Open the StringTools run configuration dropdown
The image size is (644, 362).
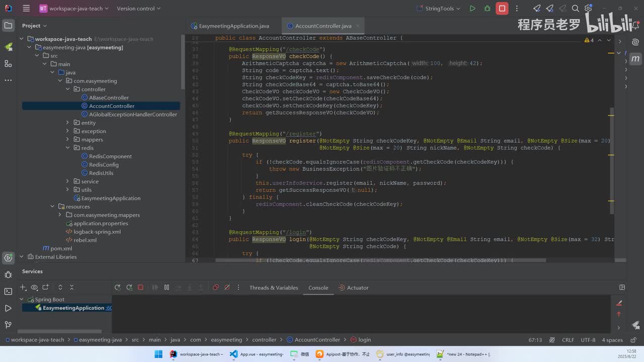pyautogui.click(x=439, y=9)
